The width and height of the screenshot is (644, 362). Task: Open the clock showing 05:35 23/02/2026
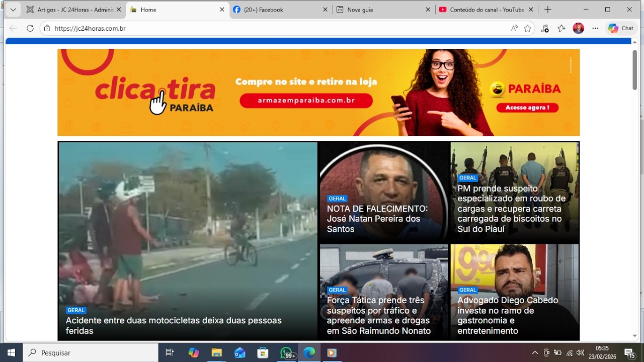602,352
